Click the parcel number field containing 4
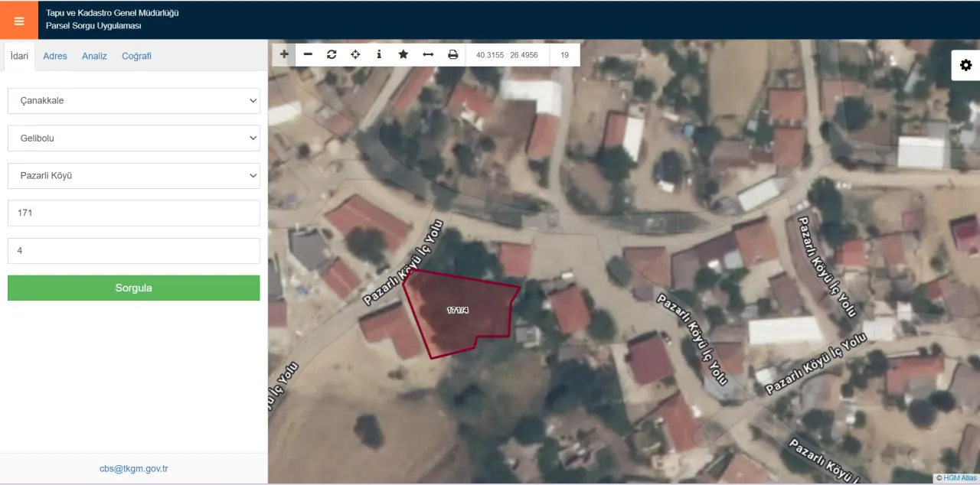This screenshot has height=485, width=980. [134, 251]
